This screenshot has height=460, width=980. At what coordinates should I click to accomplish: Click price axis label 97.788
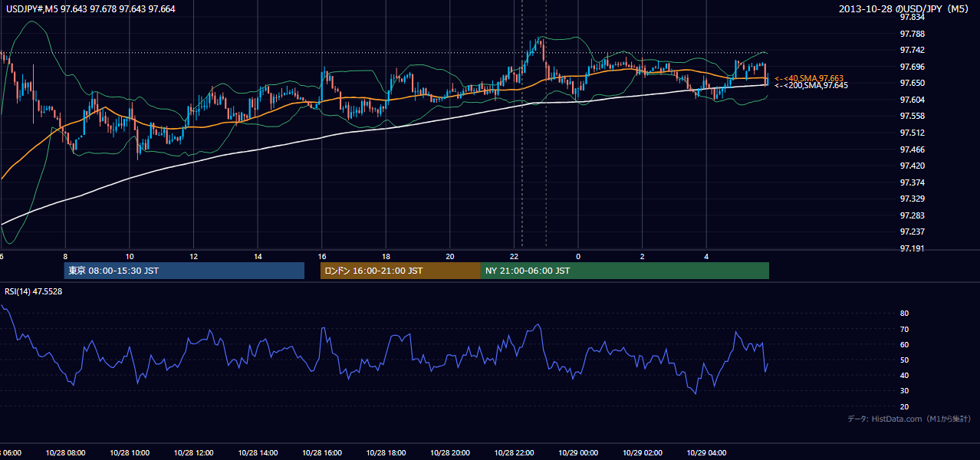coord(913,34)
